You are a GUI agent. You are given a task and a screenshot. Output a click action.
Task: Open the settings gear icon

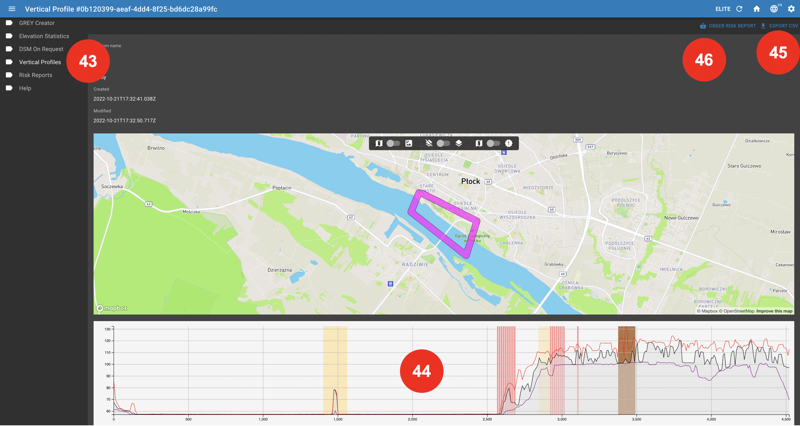(x=791, y=9)
